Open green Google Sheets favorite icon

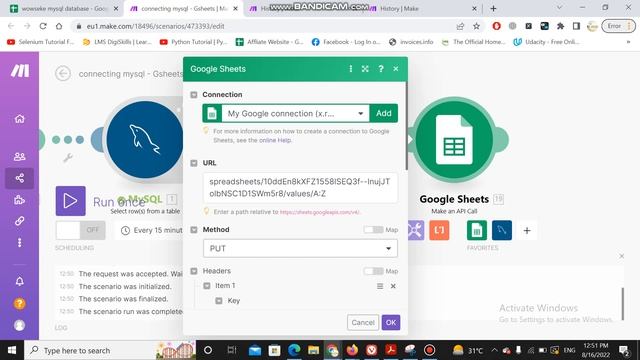477,230
